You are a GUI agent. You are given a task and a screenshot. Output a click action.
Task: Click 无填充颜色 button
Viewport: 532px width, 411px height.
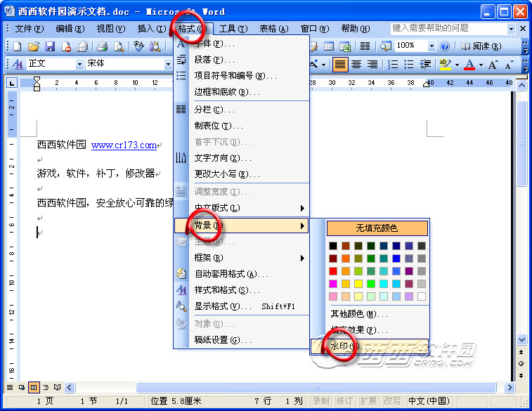click(377, 228)
